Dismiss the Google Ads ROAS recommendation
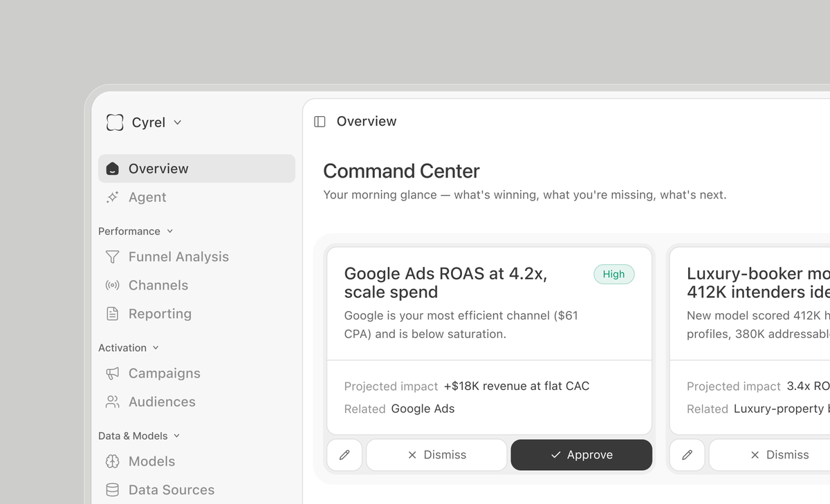 click(x=436, y=455)
